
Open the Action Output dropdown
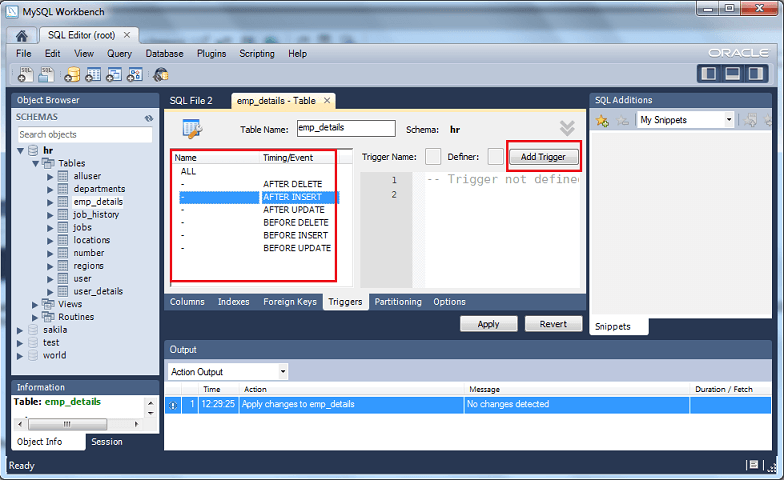(x=283, y=372)
